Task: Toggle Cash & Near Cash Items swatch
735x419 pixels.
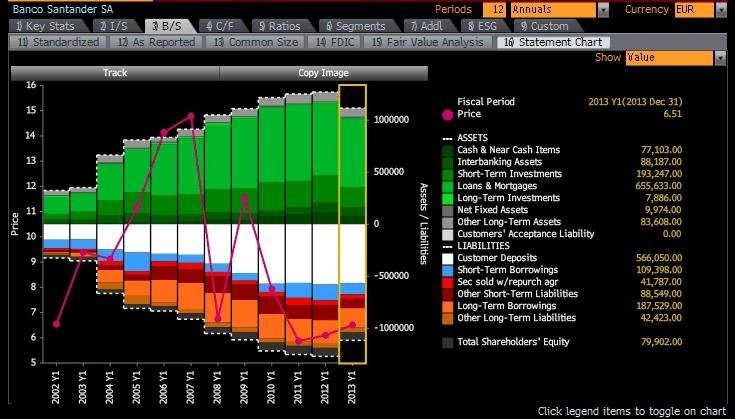Action: pos(448,150)
